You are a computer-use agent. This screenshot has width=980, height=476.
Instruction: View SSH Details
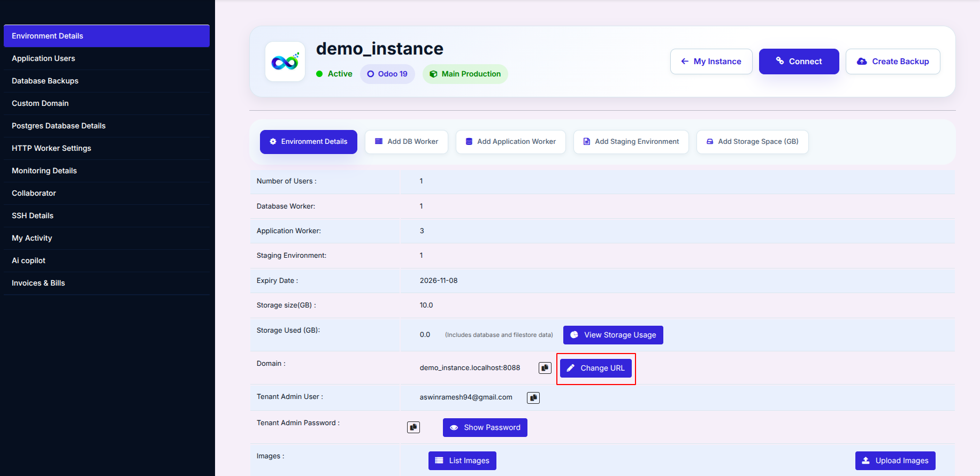(x=106, y=216)
